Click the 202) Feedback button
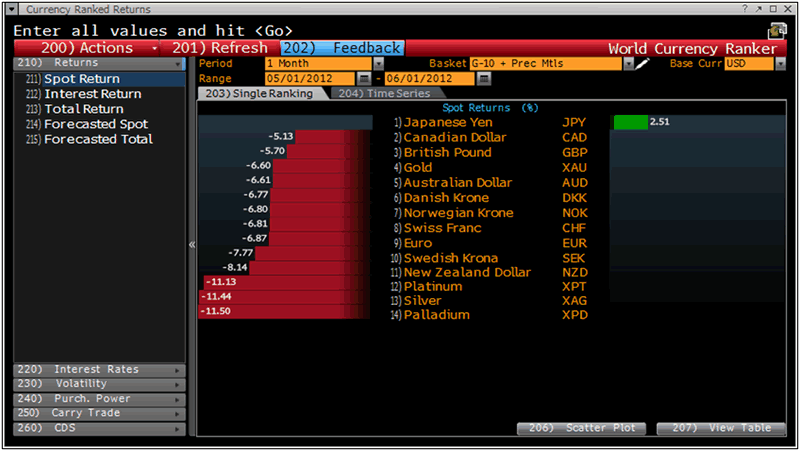The image size is (800, 451). tap(342, 48)
